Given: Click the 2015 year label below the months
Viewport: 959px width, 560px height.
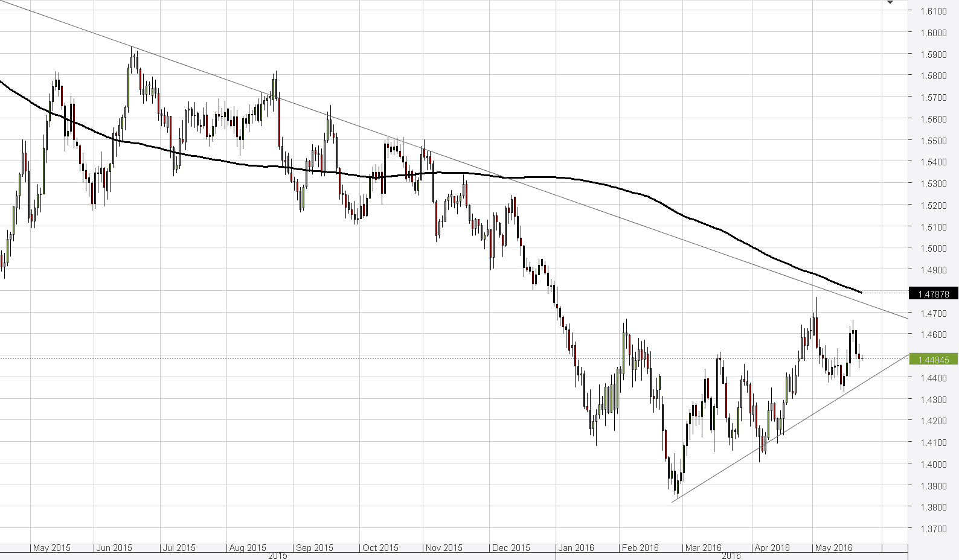Looking at the screenshot, I should [x=278, y=556].
